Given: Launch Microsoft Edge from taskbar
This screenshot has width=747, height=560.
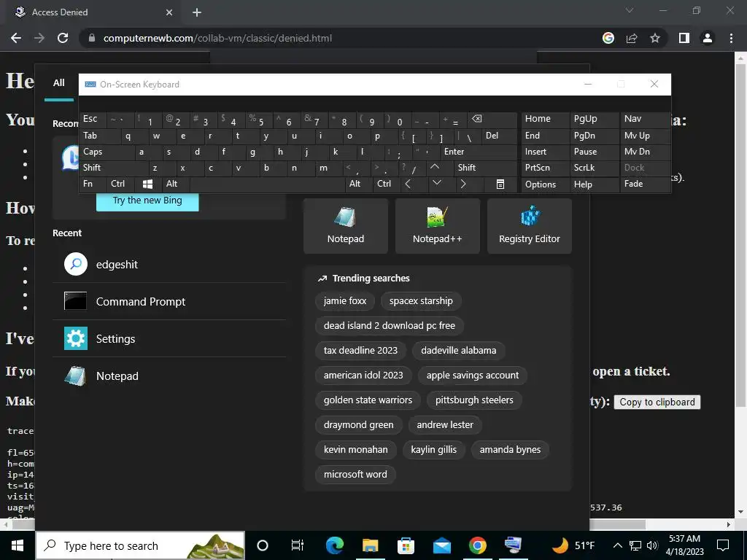Looking at the screenshot, I should point(335,545).
